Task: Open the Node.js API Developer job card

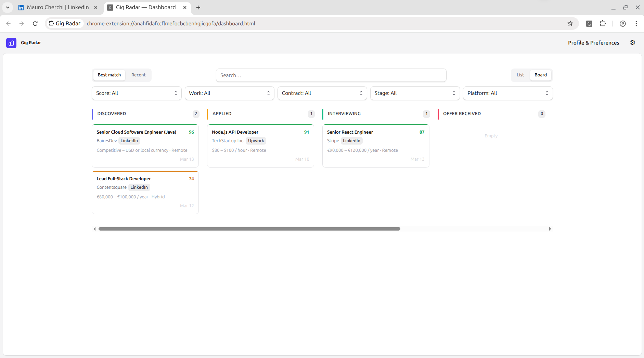Action: 260,146
